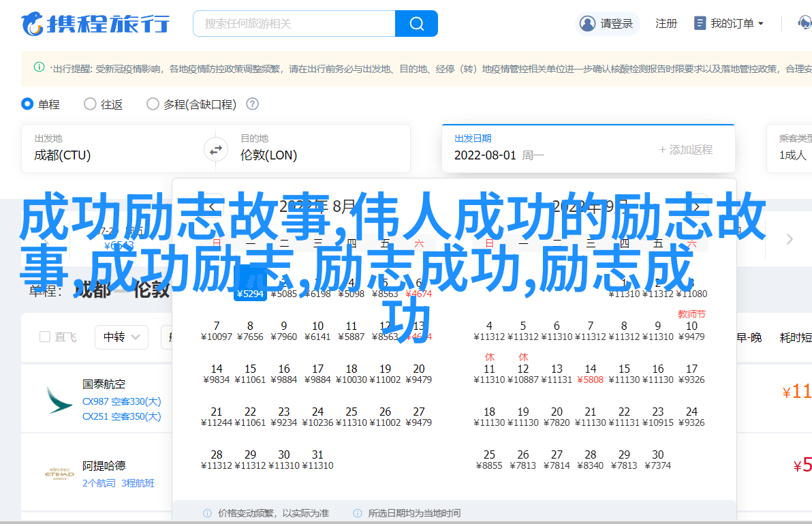
Task: Click the right arrow beside the calendar
Action: 790,239
